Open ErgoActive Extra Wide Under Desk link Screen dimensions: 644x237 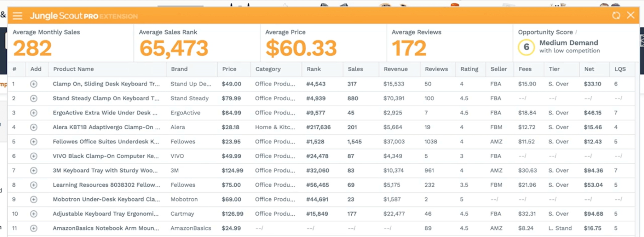click(x=105, y=113)
